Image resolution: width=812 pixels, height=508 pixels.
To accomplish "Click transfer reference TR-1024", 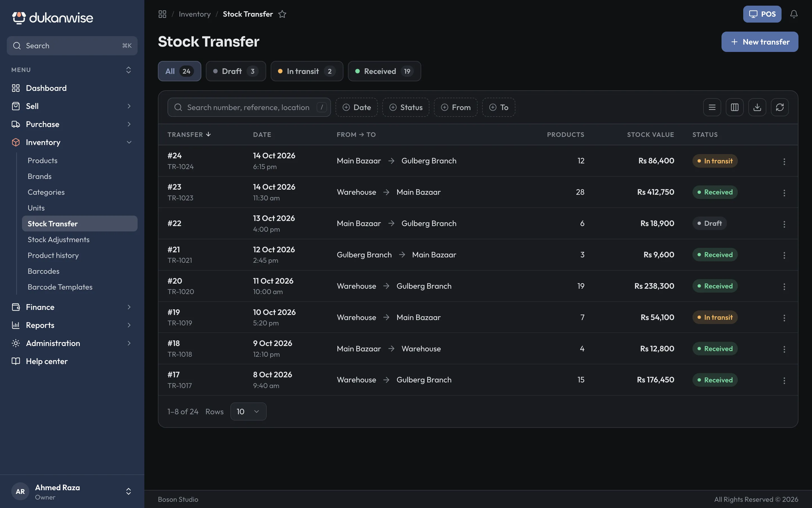I will pyautogui.click(x=180, y=167).
